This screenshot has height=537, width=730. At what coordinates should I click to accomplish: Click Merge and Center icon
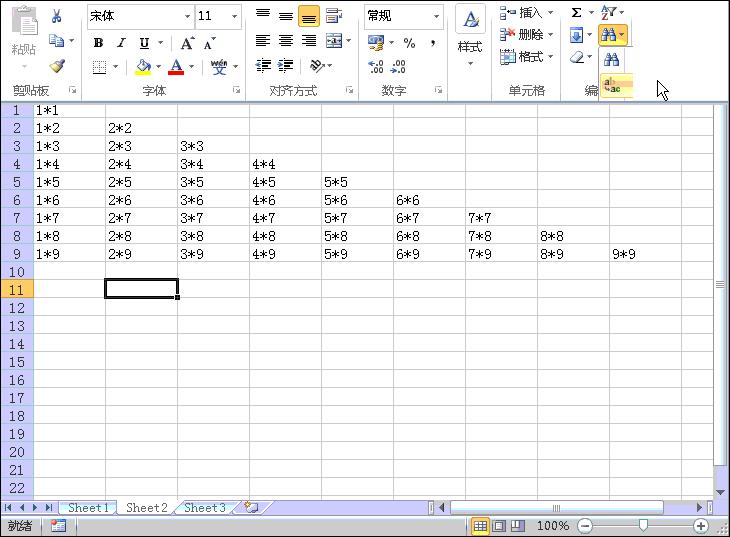coord(334,41)
